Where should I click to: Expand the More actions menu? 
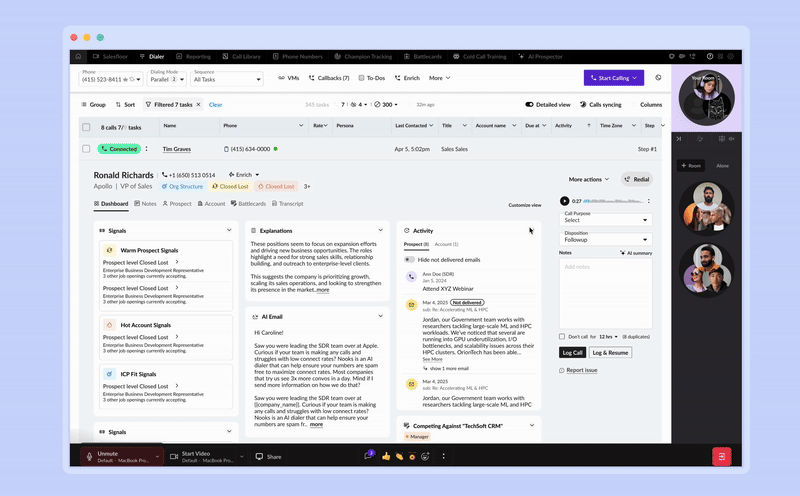coord(589,179)
